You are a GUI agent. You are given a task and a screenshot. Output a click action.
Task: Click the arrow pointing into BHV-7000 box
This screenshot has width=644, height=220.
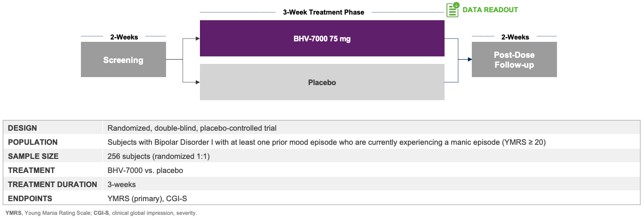click(197, 39)
